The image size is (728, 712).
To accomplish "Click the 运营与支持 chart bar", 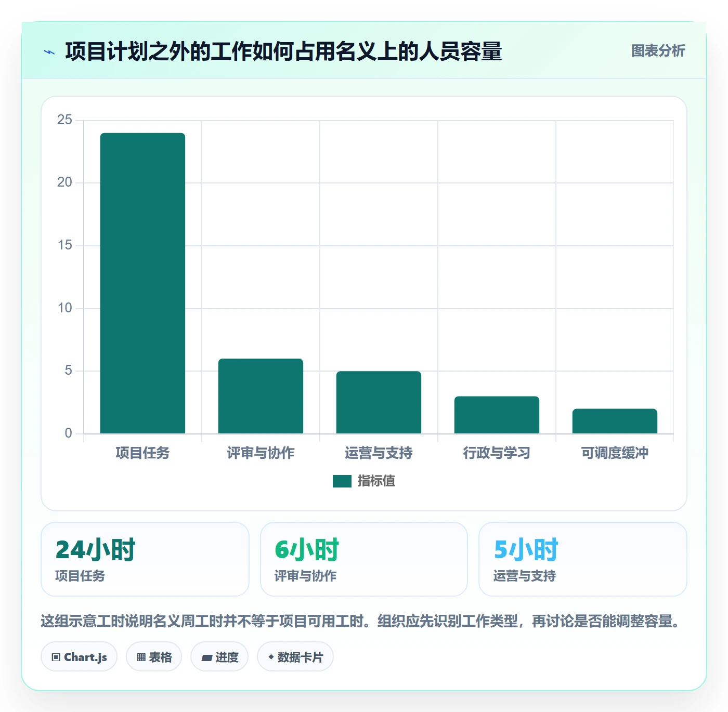I will [379, 402].
